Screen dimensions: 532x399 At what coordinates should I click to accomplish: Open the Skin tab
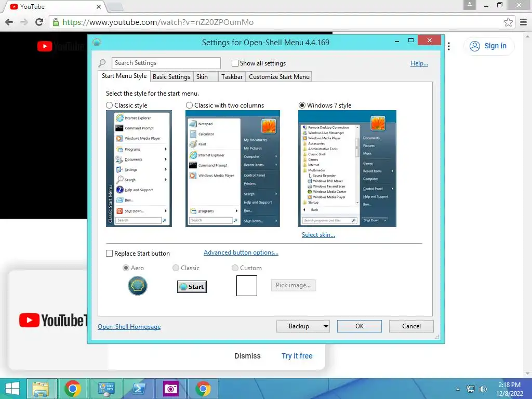tap(206, 77)
